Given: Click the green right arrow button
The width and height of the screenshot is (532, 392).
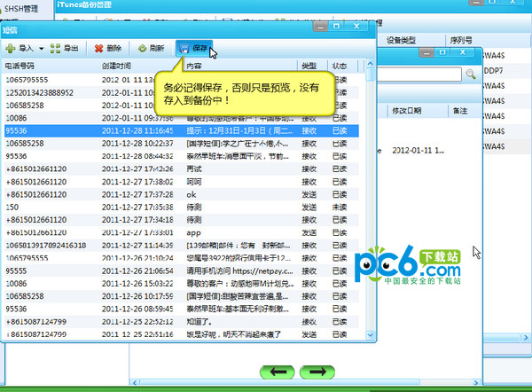Looking at the screenshot, I should point(317,372).
